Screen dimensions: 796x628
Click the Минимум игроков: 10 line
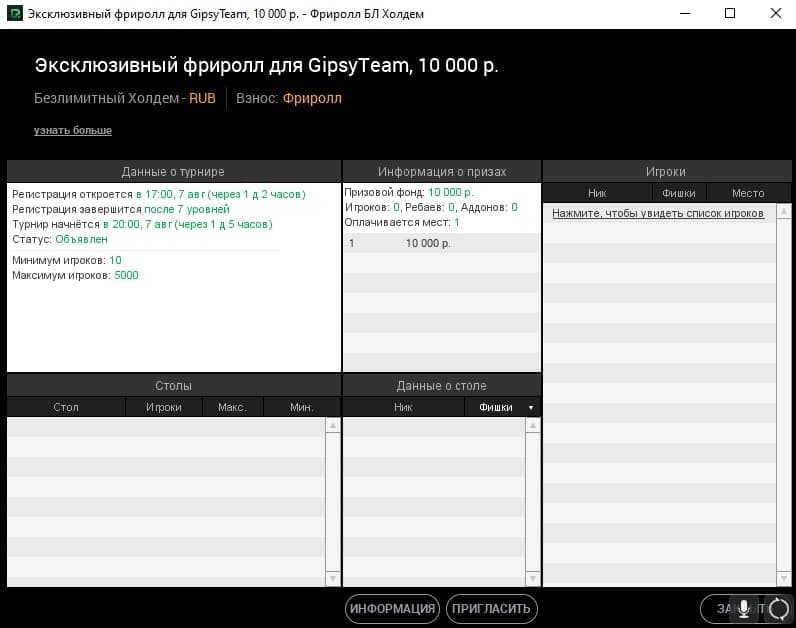click(67, 260)
